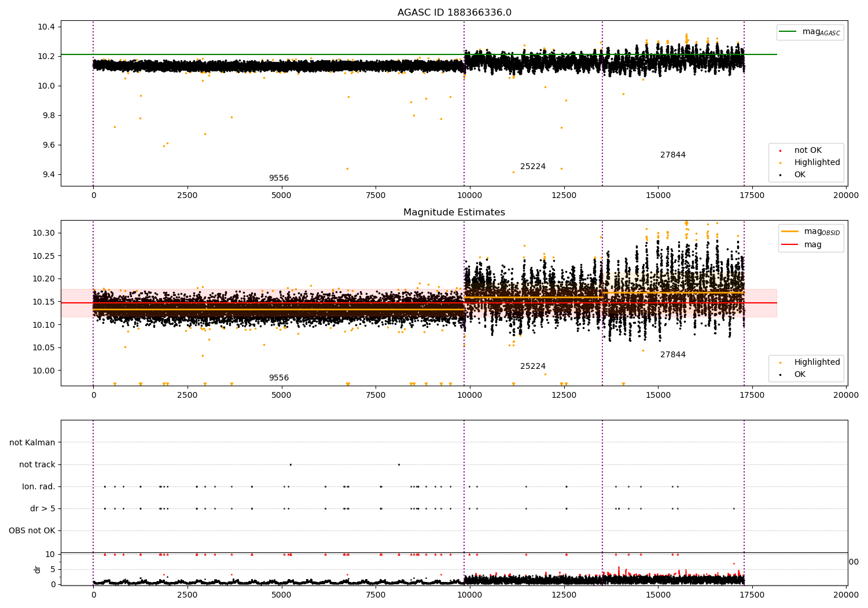Click the green mag AGASC legend line
Screen dimensions: 868x608
click(x=788, y=32)
